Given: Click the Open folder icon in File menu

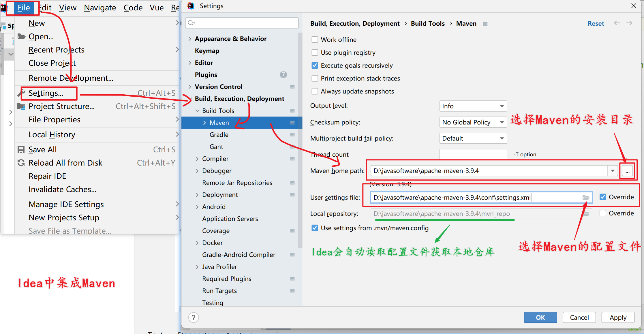Looking at the screenshot, I should click(x=21, y=36).
